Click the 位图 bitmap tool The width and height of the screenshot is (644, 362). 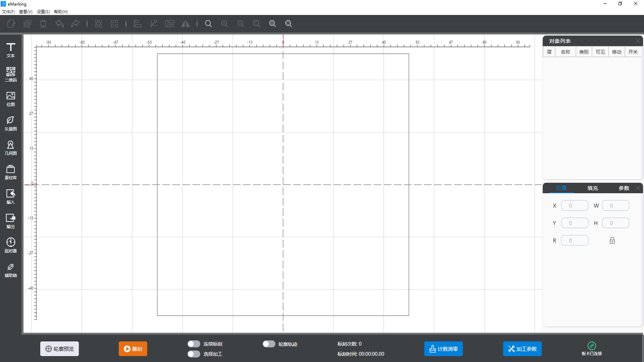point(11,99)
